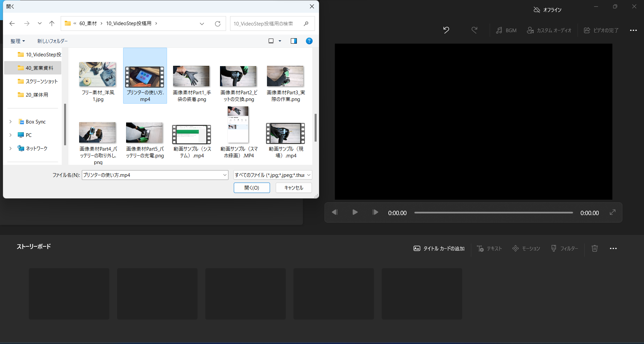The height and width of the screenshot is (344, 644).
Task: Click the BGM music icon
Action: click(499, 30)
